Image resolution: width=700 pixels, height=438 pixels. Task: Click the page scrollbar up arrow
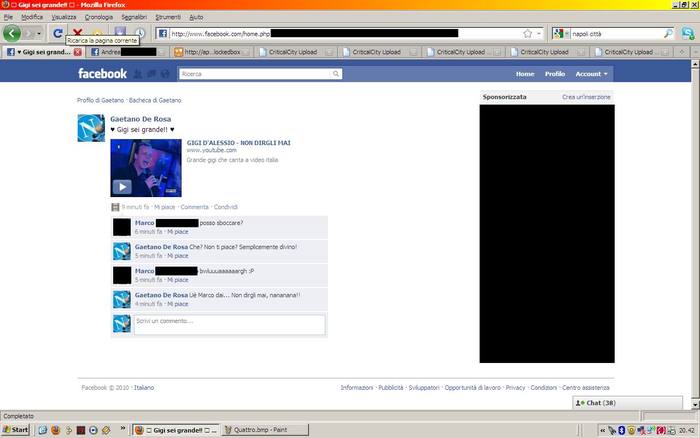click(x=695, y=64)
